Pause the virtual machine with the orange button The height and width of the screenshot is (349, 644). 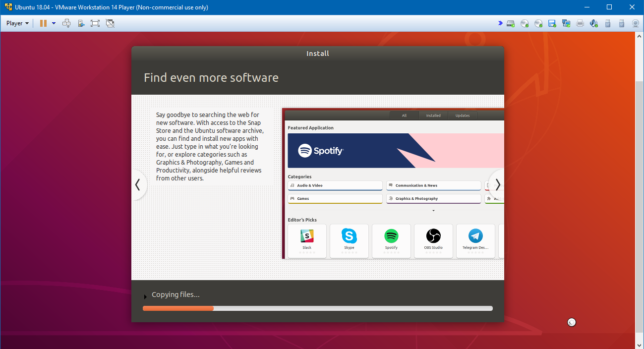pyautogui.click(x=43, y=23)
